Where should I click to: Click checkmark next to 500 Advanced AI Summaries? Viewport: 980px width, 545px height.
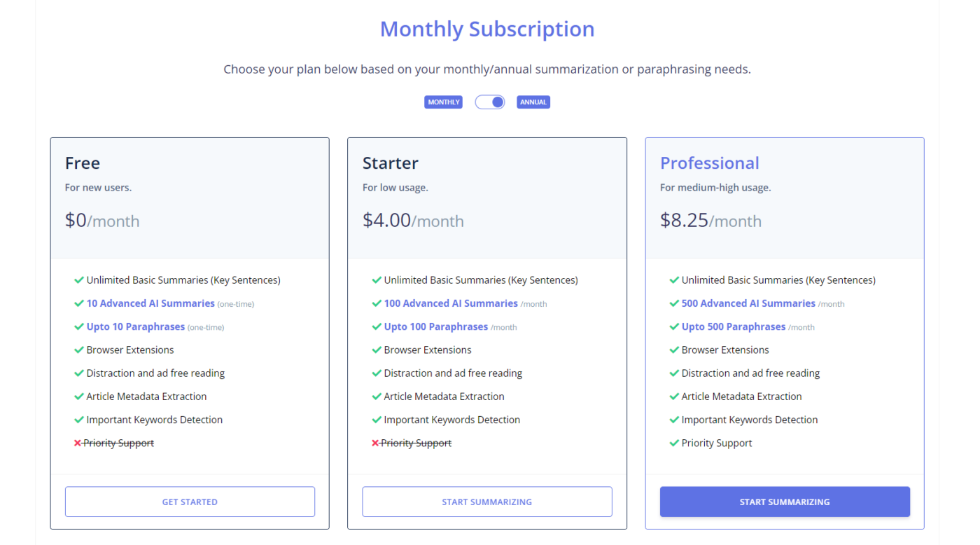[674, 303]
